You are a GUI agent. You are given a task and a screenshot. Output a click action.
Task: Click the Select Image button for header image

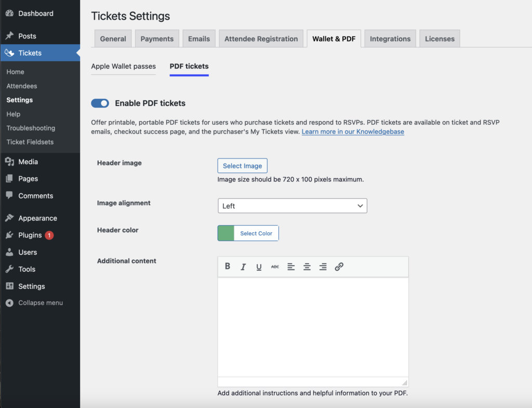point(242,165)
